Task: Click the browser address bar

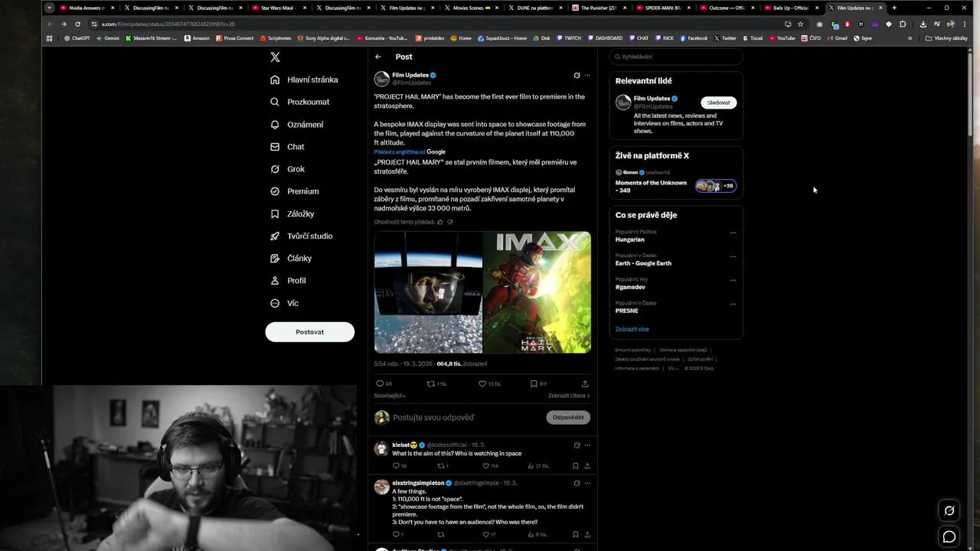Action: point(436,24)
